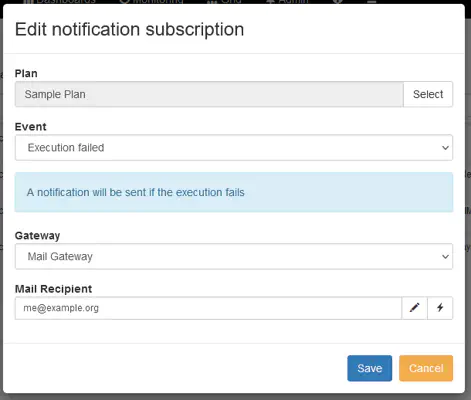Click the Gateway field label

[37, 236]
